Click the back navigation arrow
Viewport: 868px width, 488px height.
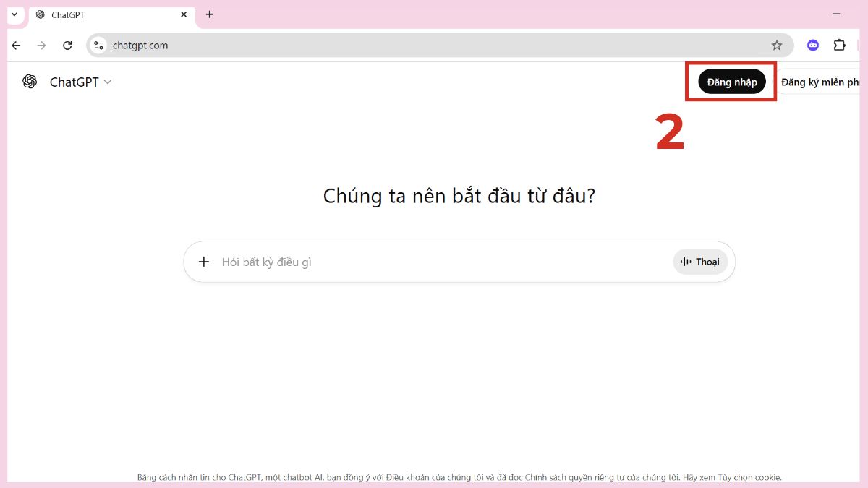(x=16, y=45)
